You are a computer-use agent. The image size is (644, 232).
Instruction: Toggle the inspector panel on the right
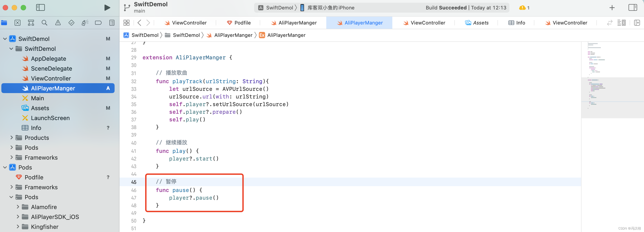[633, 7]
